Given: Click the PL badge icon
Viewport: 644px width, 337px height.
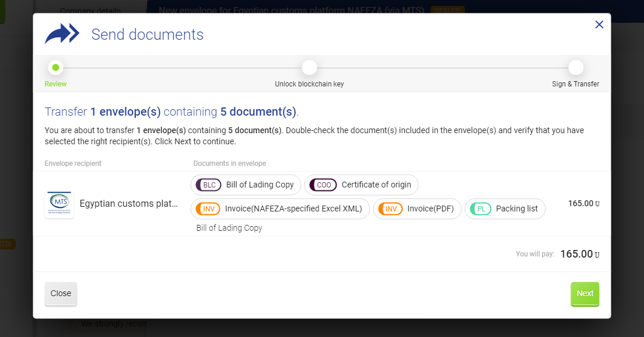Looking at the screenshot, I should pos(481,209).
